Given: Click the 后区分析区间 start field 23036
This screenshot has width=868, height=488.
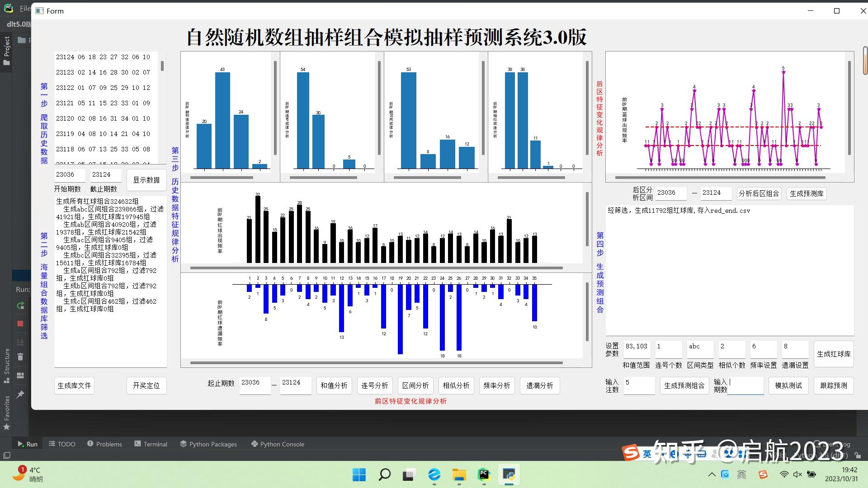Looking at the screenshot, I should pyautogui.click(x=671, y=193).
